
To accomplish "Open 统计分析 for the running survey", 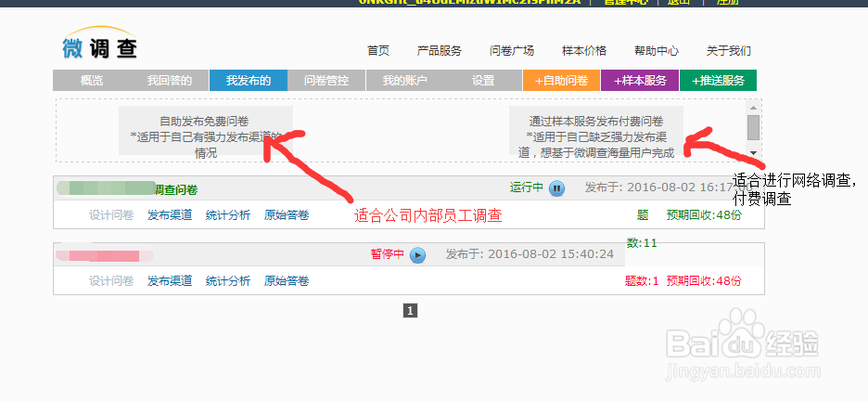I will pos(228,215).
